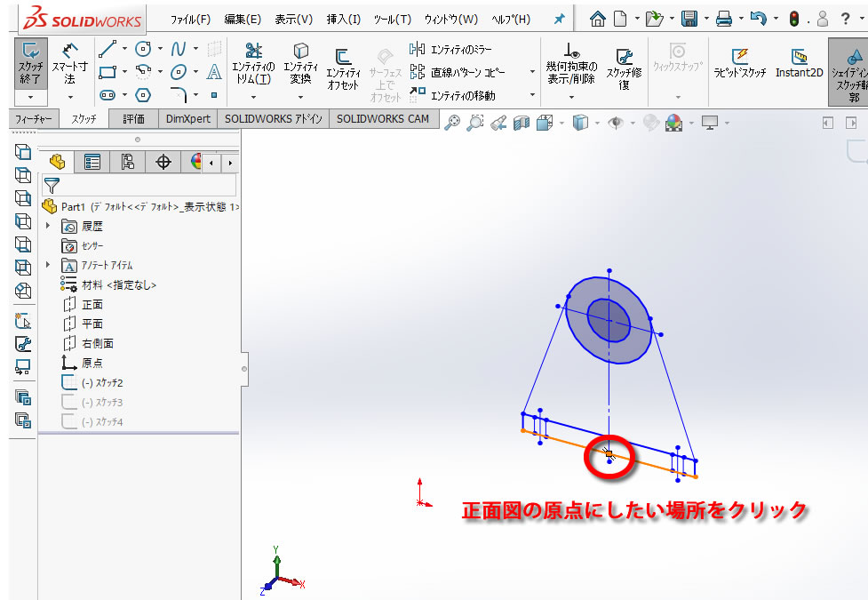Screen dimensions: 868x600
Task: Click the Previous View icon
Action: coord(498,123)
